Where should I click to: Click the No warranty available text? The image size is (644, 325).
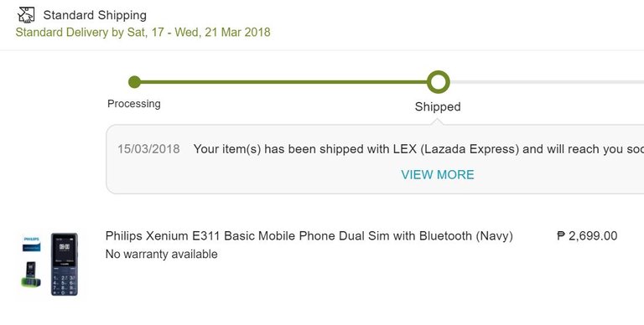[161, 255]
